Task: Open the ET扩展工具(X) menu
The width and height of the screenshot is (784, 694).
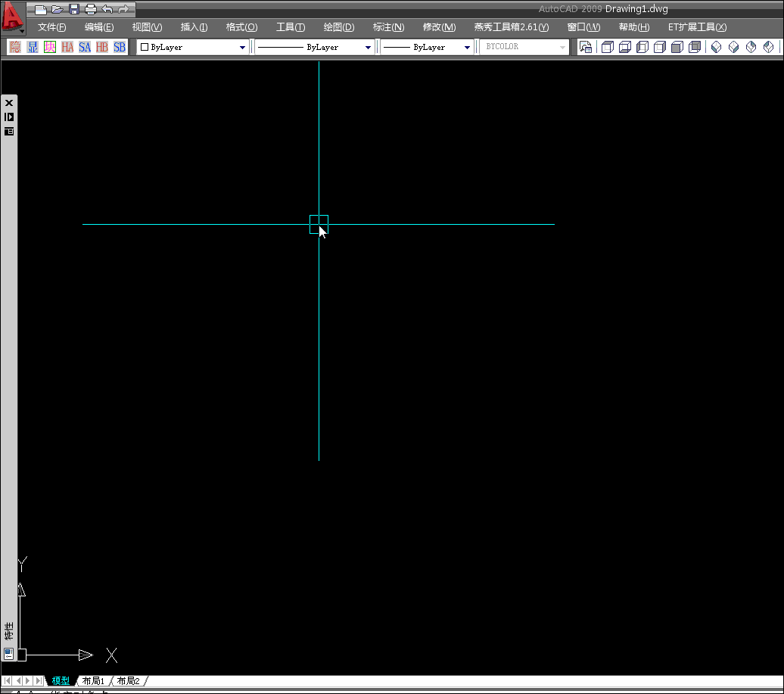Action: (697, 27)
